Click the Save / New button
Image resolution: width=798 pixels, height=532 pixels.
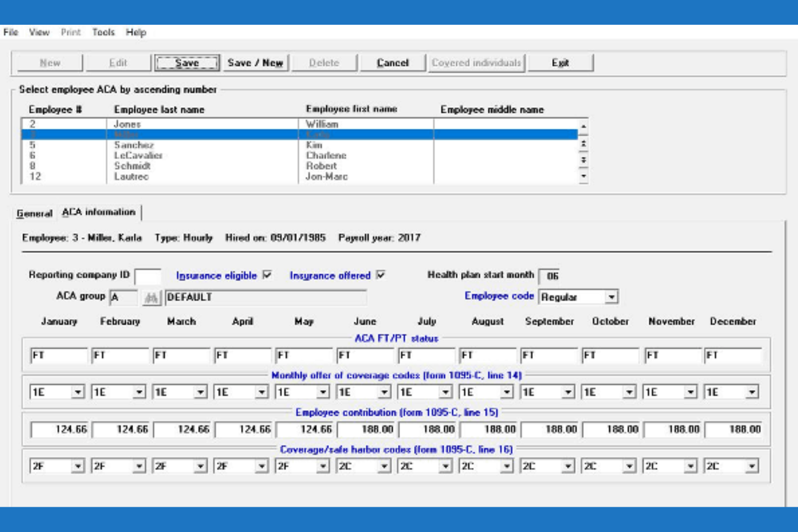point(255,63)
